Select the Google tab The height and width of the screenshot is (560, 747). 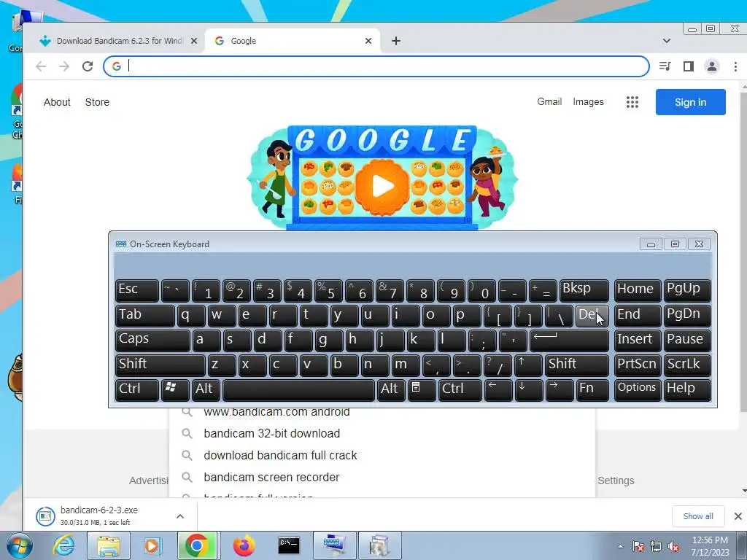(x=292, y=41)
